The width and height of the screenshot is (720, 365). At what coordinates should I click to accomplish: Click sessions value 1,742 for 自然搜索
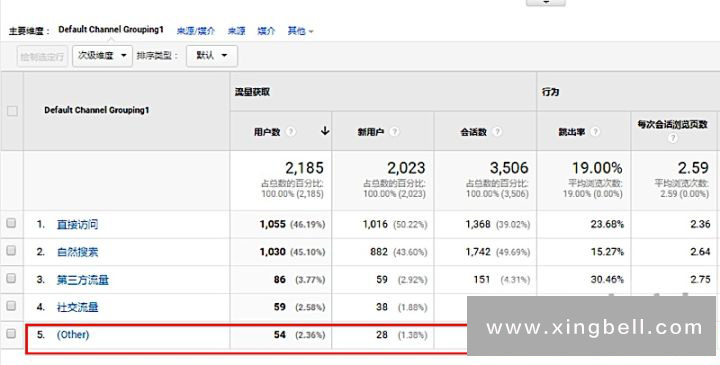(x=478, y=252)
